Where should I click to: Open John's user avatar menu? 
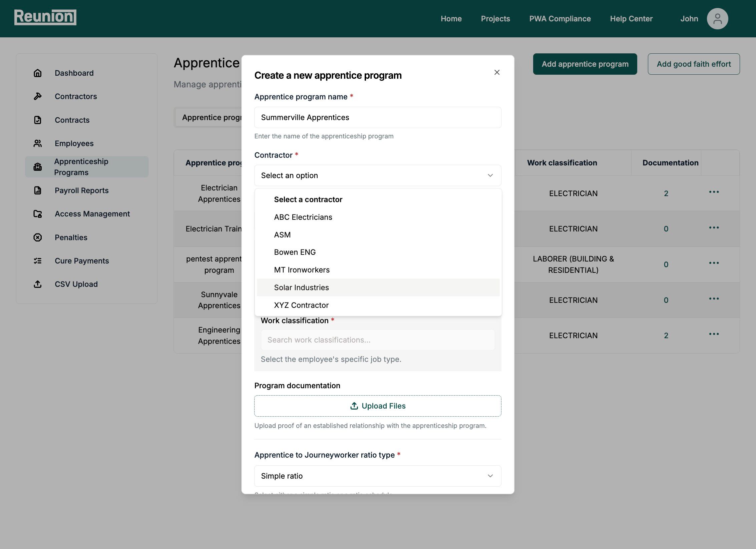click(x=717, y=19)
